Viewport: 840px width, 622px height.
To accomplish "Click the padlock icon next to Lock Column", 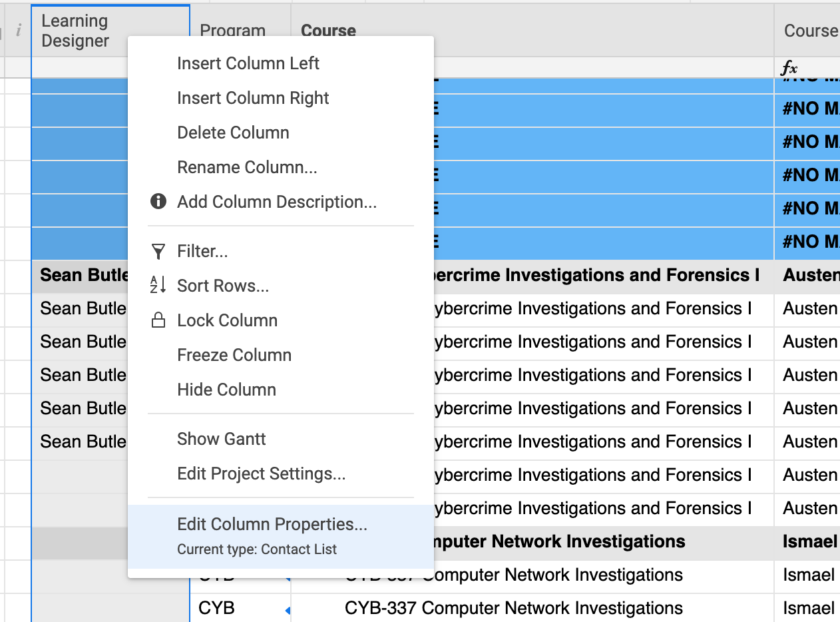I will click(158, 320).
